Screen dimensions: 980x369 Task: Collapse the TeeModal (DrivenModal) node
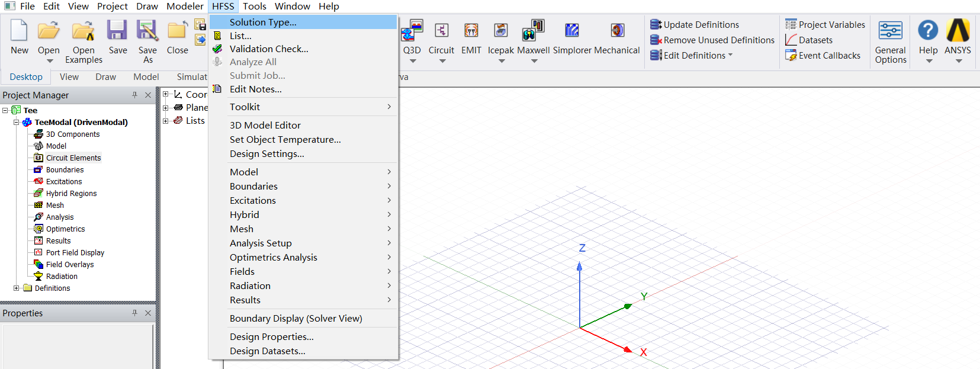click(x=16, y=122)
